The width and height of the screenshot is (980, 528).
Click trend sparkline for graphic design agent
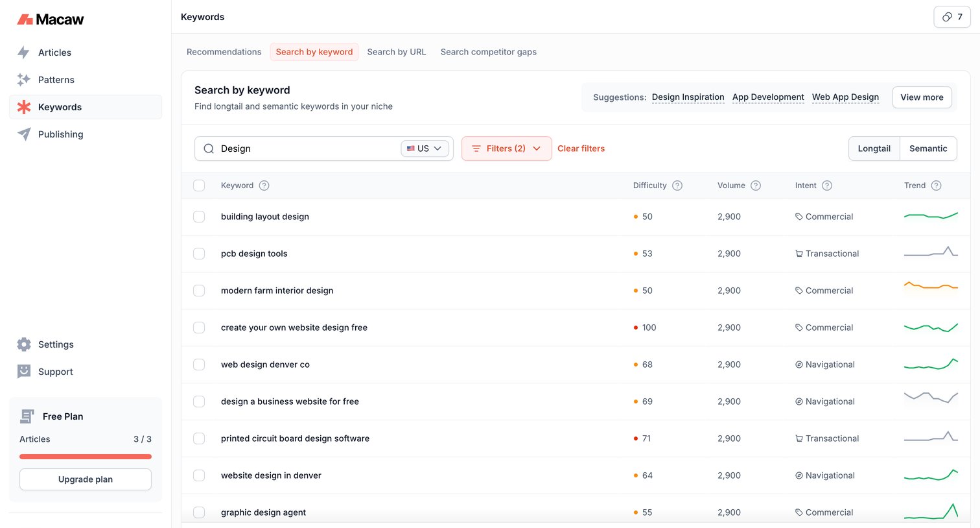point(931,511)
